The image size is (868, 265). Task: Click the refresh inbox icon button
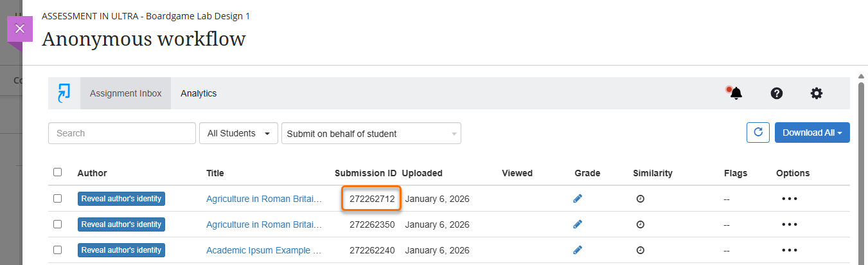coord(757,132)
